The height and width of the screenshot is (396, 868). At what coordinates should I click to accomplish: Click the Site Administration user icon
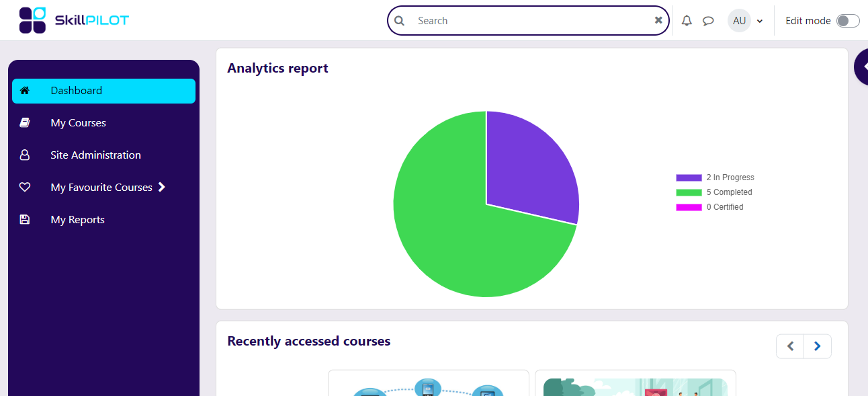(x=24, y=155)
